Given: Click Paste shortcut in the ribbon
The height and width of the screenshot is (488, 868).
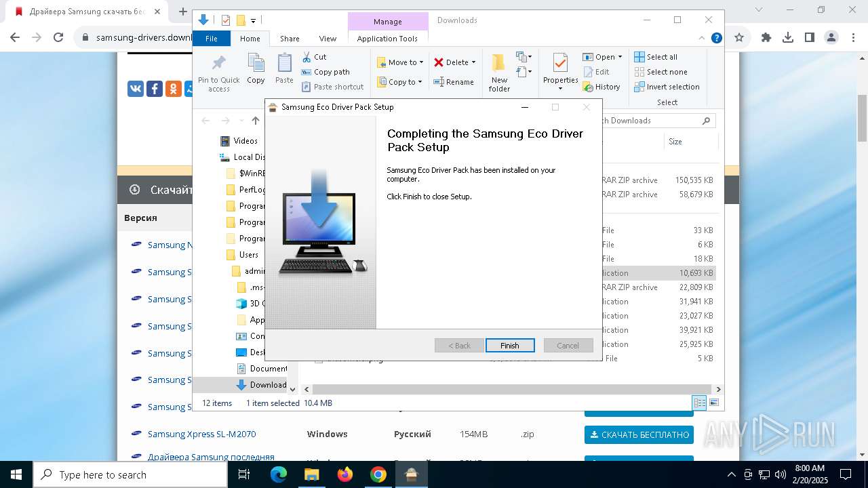Looking at the screenshot, I should [333, 87].
